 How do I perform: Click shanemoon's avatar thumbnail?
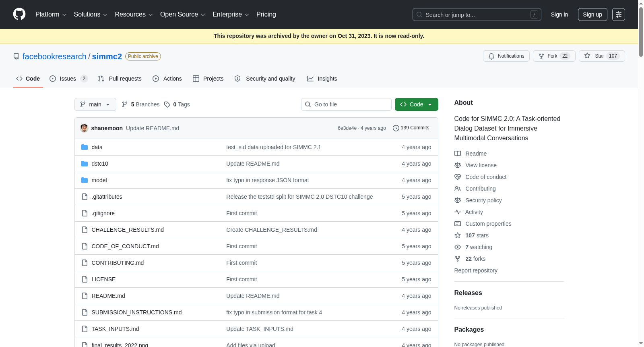click(84, 128)
